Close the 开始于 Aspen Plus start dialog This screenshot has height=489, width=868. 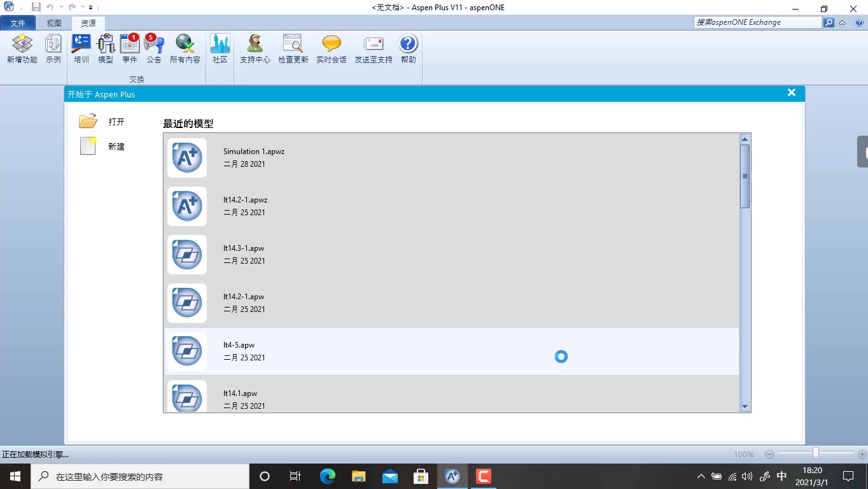792,93
